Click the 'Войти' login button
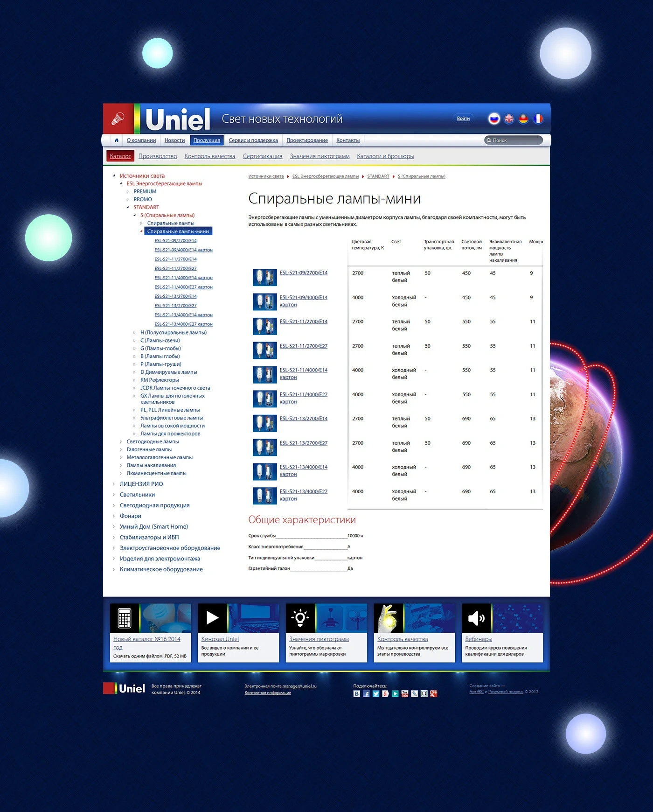Screen dimensions: 653x812 point(463,119)
